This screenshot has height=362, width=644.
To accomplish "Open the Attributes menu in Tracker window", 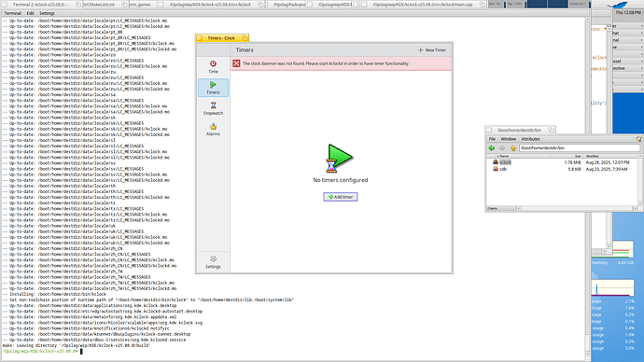I will click(530, 139).
